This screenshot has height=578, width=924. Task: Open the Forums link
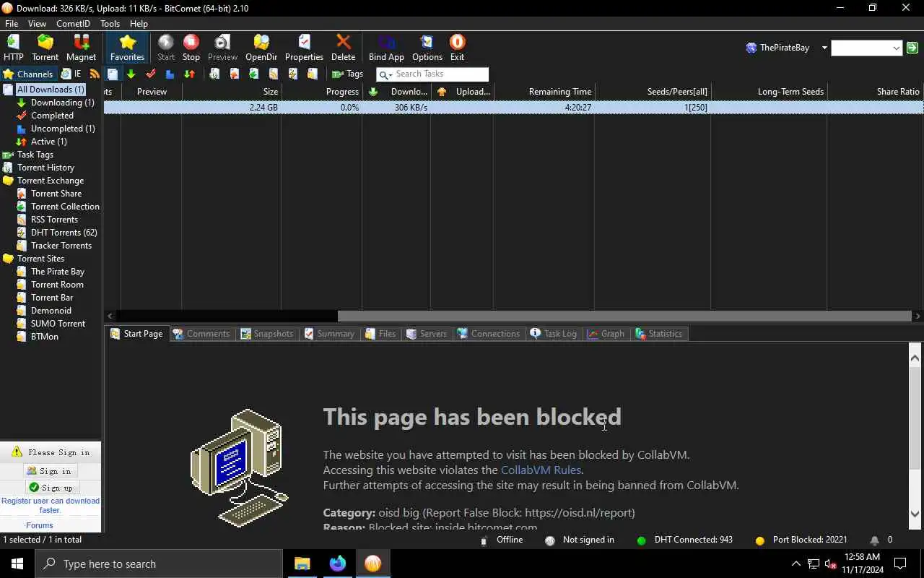(x=40, y=525)
